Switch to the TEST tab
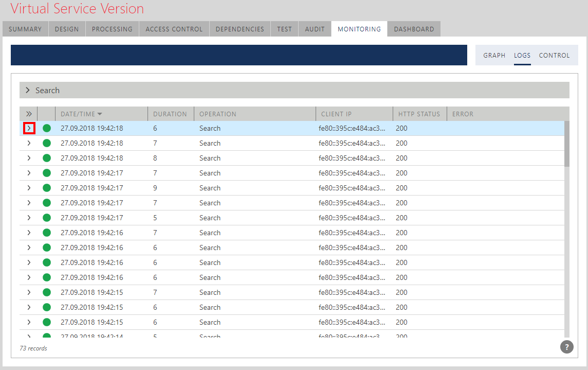Image resolution: width=588 pixels, height=370 pixels. click(x=284, y=29)
